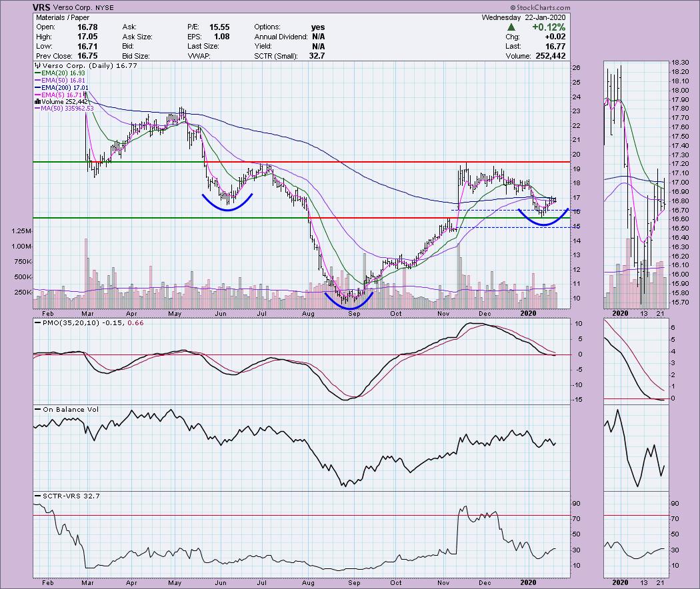Click the blue arc under the June low
Image resolution: width=700 pixels, height=589 pixels.
(x=228, y=203)
